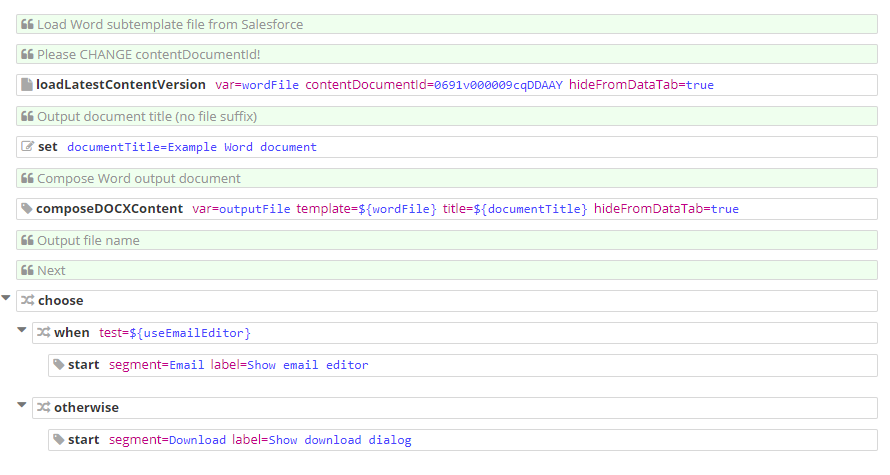Screen dimensions: 890x475
Task: Click the file icon beside loadLatestContentVersion
Action: pos(27,85)
